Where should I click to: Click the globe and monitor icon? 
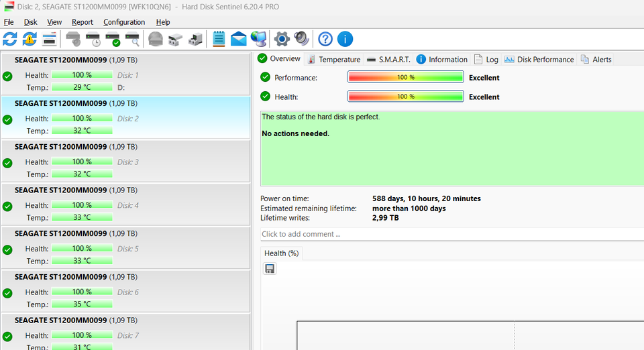(x=259, y=39)
